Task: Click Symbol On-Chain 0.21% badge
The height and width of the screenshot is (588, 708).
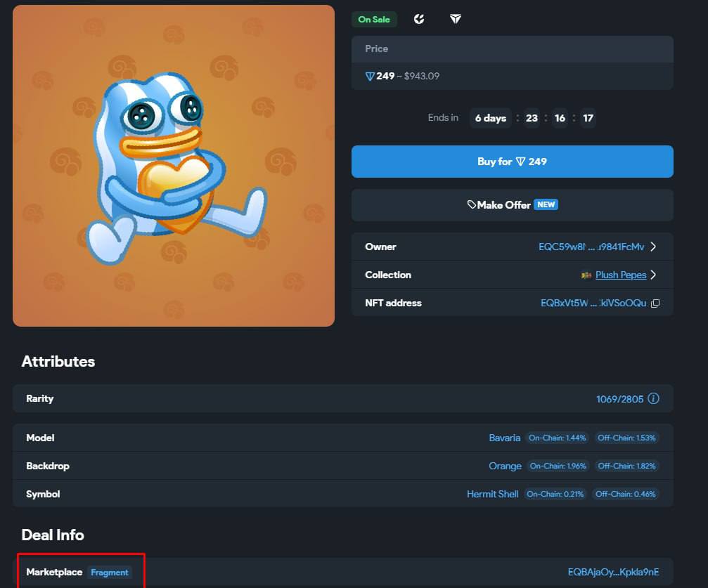Action: [x=555, y=494]
